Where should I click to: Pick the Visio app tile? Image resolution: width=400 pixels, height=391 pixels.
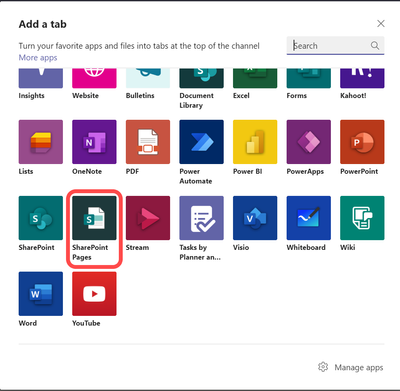pos(255,218)
